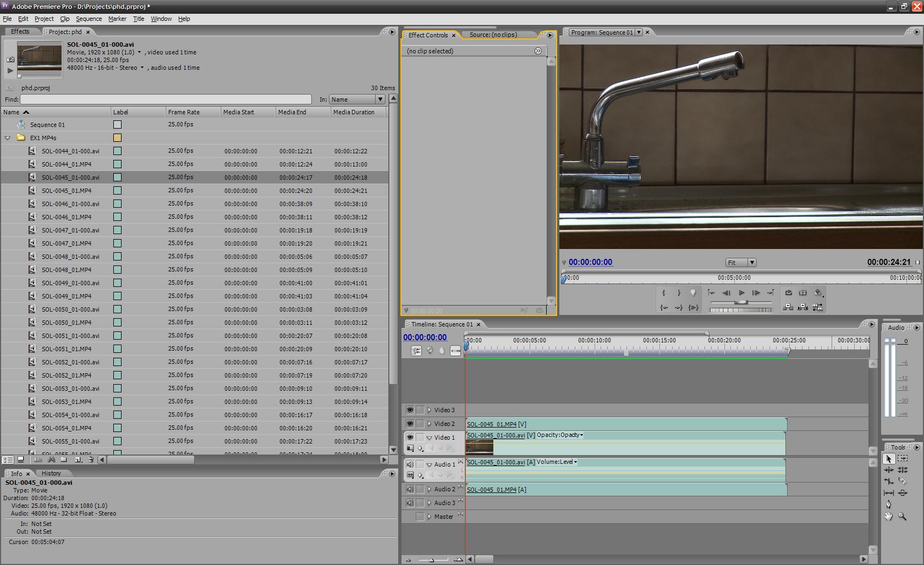This screenshot has width=924, height=565.
Task: Select the Zoom magnifier tool
Action: [903, 516]
